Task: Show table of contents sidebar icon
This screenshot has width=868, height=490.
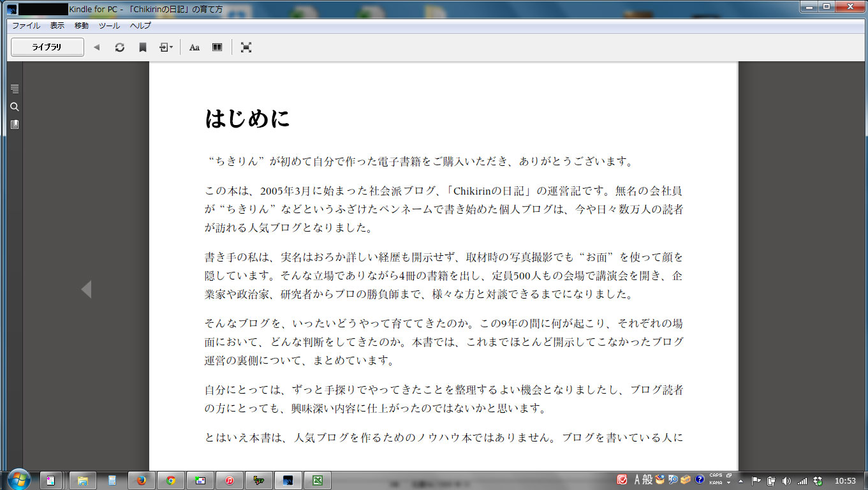Action: (x=15, y=89)
